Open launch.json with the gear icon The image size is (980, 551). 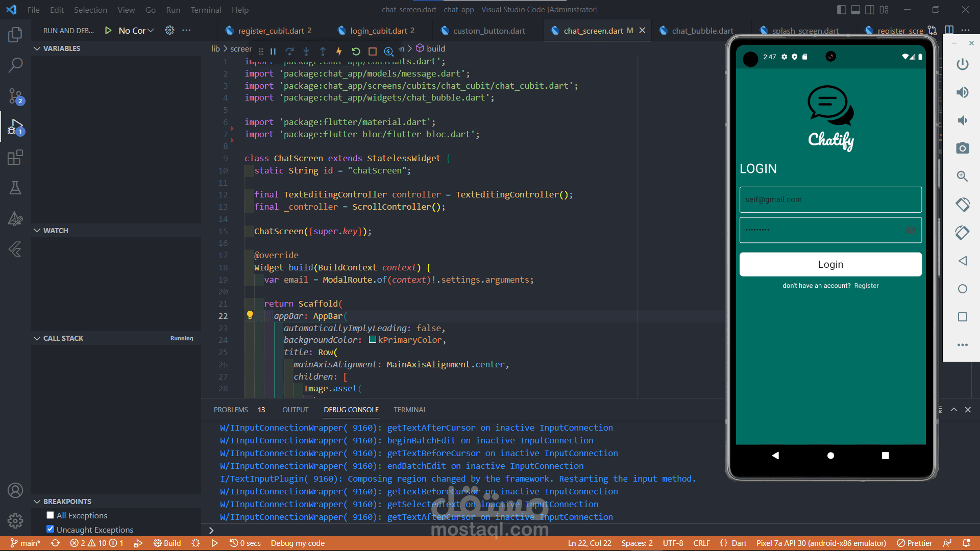(x=169, y=31)
